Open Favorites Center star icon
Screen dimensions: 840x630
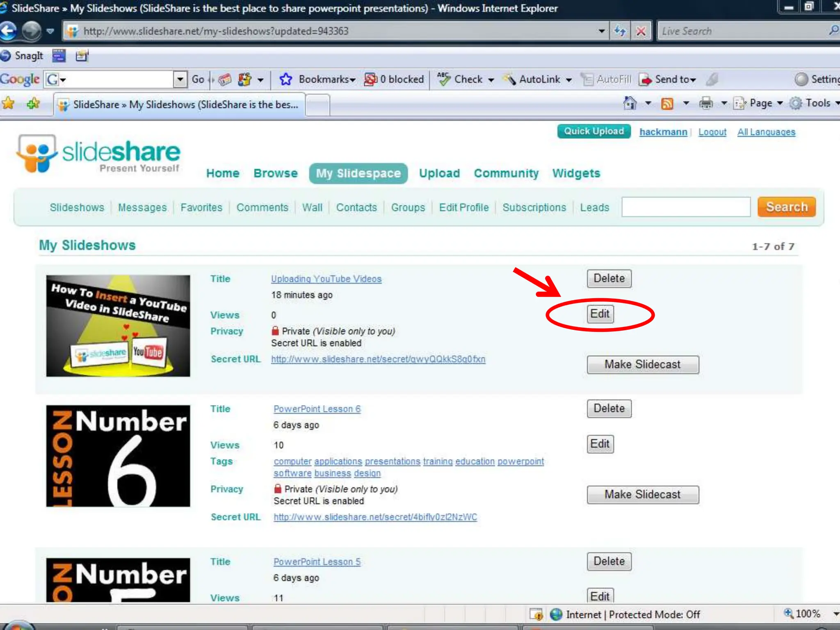8,103
